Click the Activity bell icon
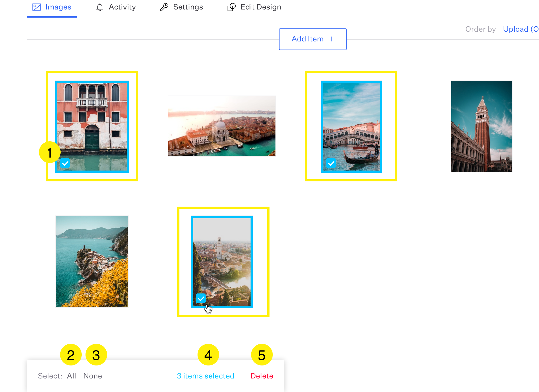 point(100,7)
